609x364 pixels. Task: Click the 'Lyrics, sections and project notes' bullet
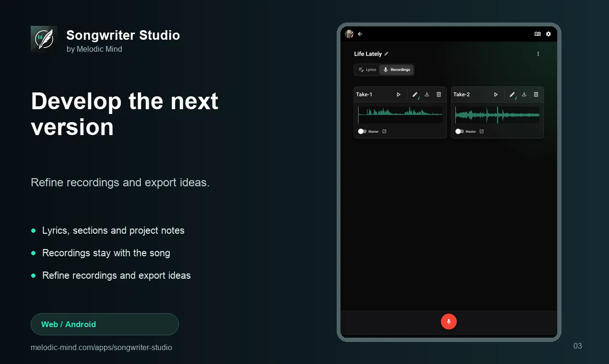click(x=113, y=230)
